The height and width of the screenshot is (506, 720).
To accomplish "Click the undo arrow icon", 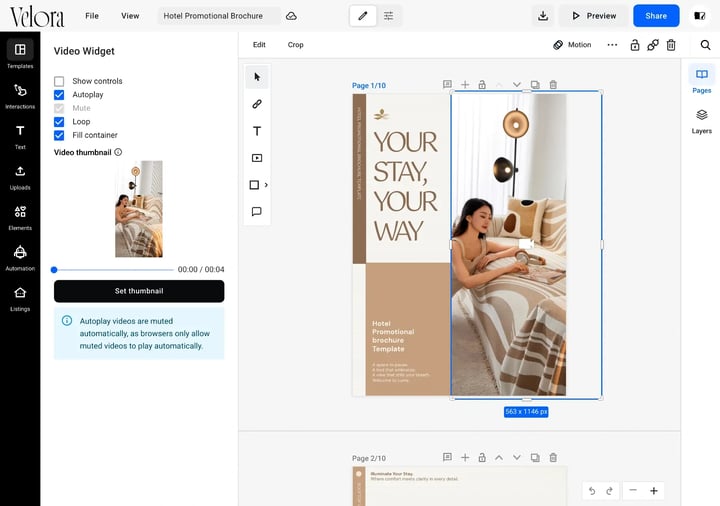I will tap(592, 491).
